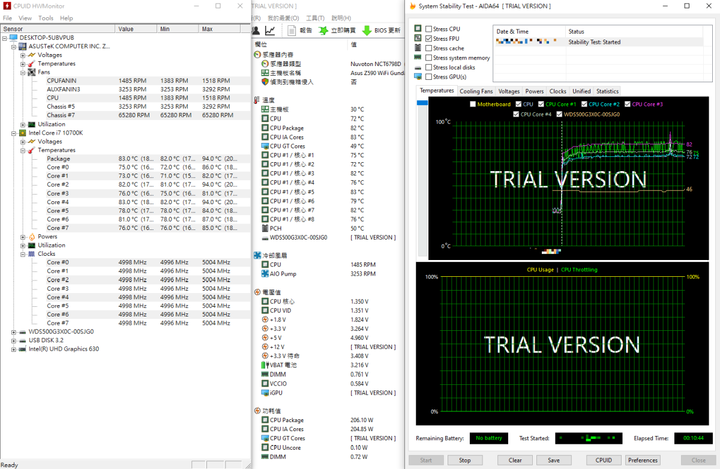Expand the WDS500G3X0C-00SJG0 node in HWMonitor
Viewport: 720px width, 469px height.
(x=14, y=333)
